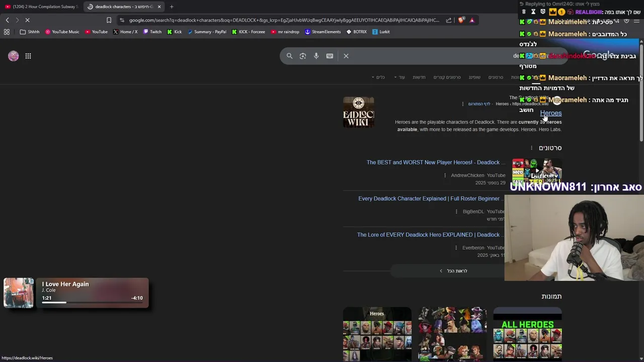Open the site information icon in address bar
This screenshot has width=644, height=362.
[x=122, y=20]
